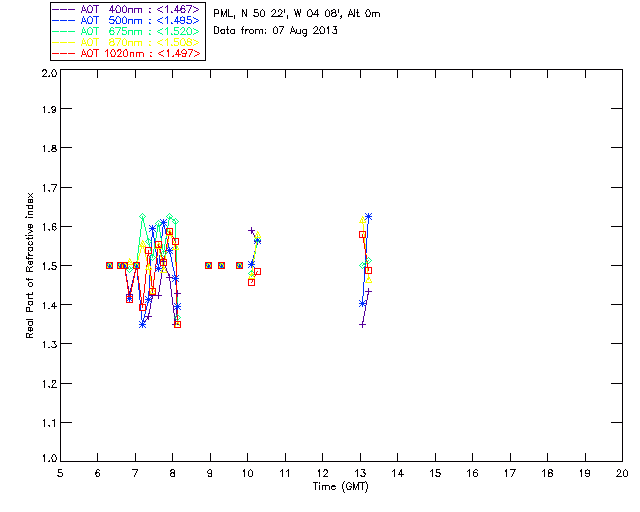Click x-axis tick label 14
The image size is (640, 512).
(x=398, y=473)
